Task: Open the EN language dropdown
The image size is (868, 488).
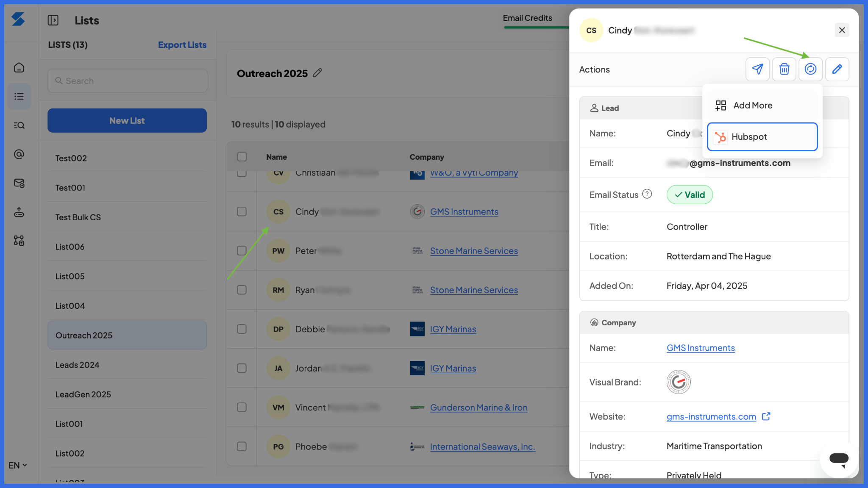Action: tap(18, 465)
